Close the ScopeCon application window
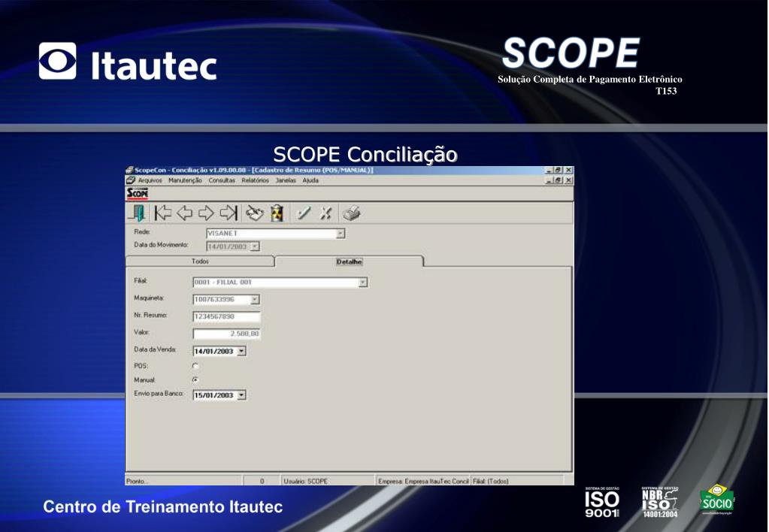Image resolution: width=769 pixels, height=532 pixels. point(568,170)
